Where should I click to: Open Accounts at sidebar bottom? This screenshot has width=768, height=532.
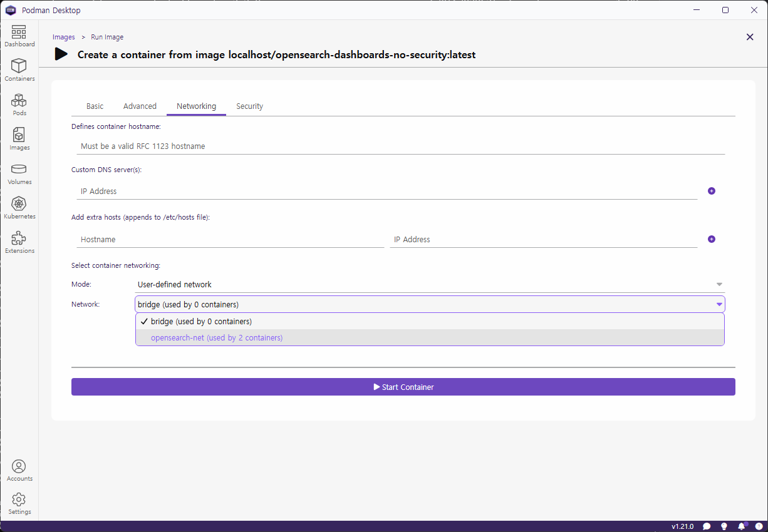[19, 471]
